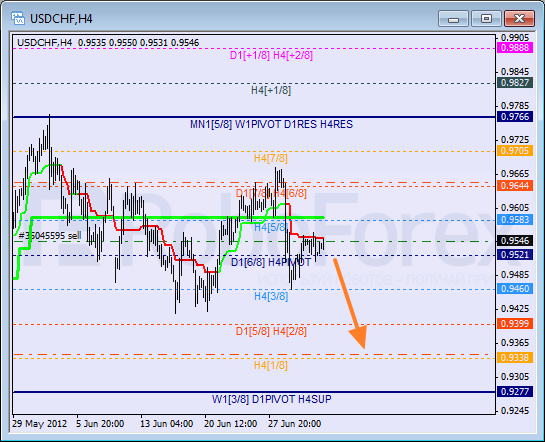Click the USDCHF,H4 OHLC info text
Screen dimensions: 545x442
(x=108, y=43)
